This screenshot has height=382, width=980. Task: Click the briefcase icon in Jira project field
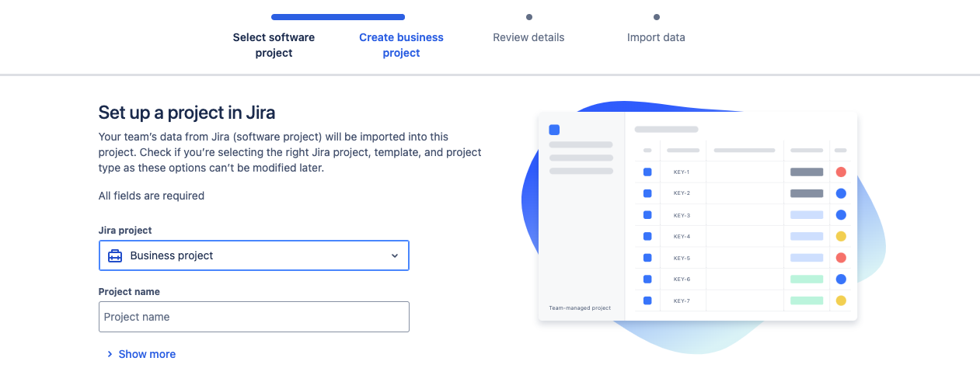point(115,255)
